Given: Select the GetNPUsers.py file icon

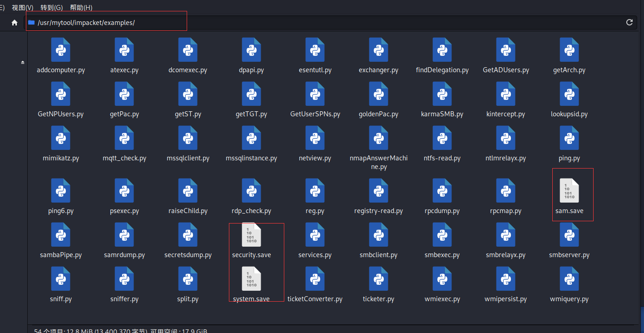Looking at the screenshot, I should pos(61,94).
